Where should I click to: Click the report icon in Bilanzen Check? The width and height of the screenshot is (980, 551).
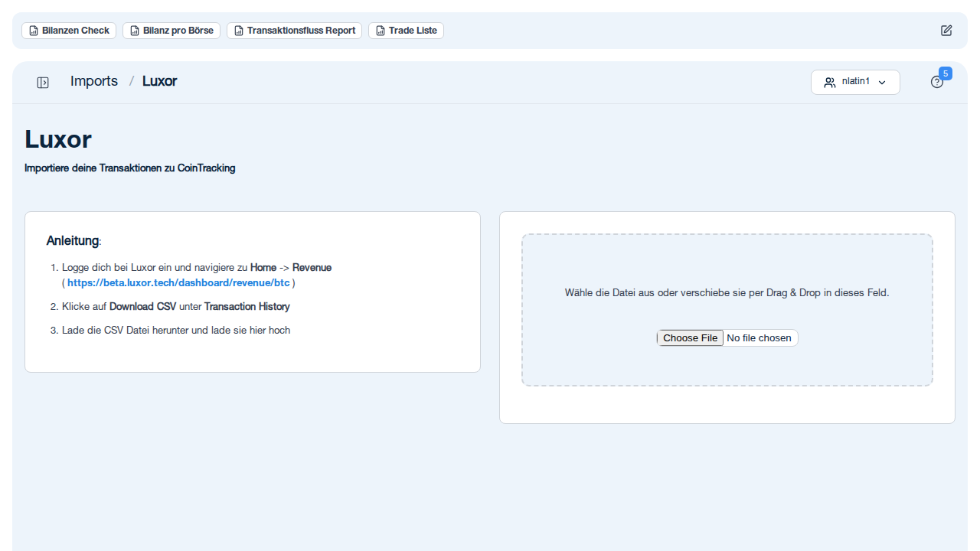pos(33,31)
